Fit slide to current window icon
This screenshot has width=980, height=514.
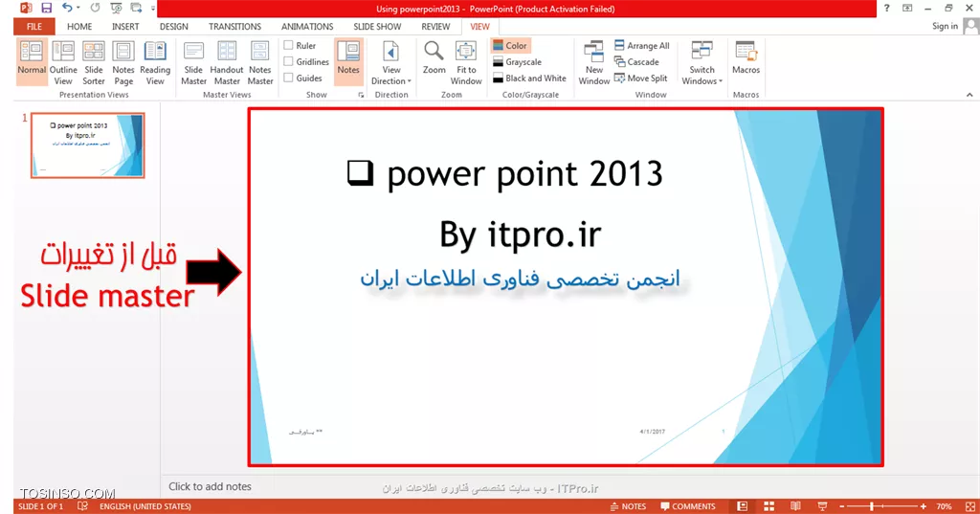click(970, 506)
